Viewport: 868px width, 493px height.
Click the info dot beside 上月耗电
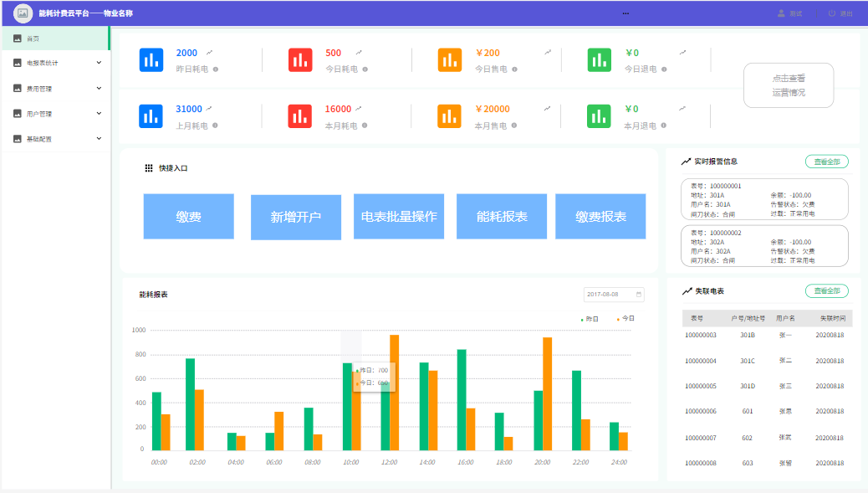[215, 126]
